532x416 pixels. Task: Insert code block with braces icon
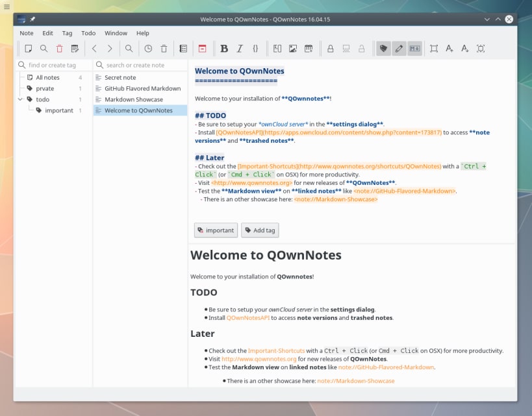[255, 49]
